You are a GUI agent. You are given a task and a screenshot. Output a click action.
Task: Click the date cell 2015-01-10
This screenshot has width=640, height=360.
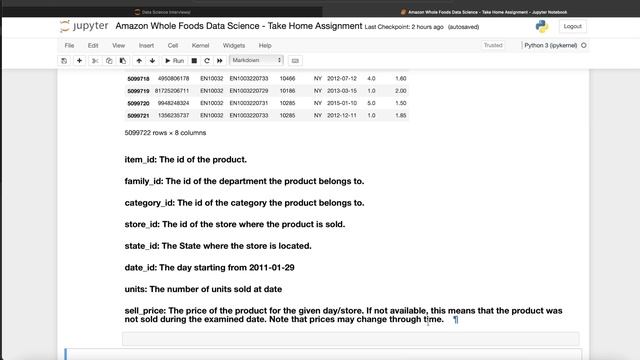tap(342, 103)
